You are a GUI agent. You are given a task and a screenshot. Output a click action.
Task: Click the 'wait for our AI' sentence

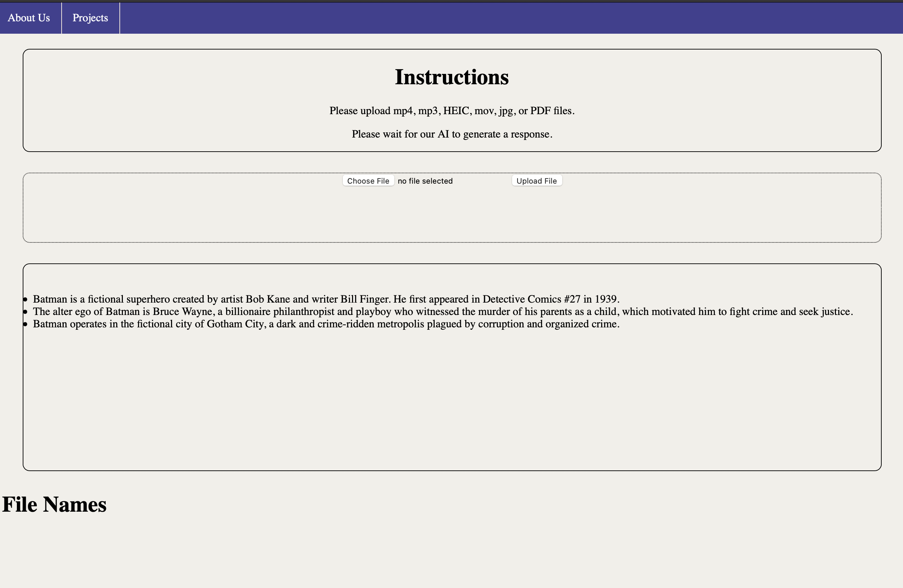(451, 134)
